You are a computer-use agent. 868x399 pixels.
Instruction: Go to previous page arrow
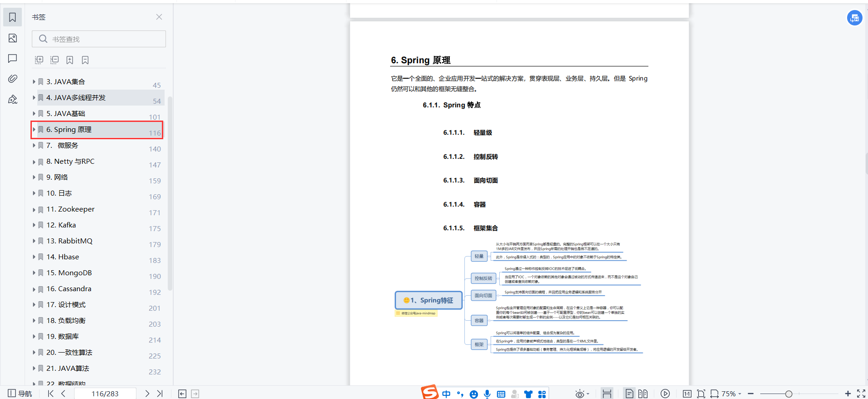[63, 394]
